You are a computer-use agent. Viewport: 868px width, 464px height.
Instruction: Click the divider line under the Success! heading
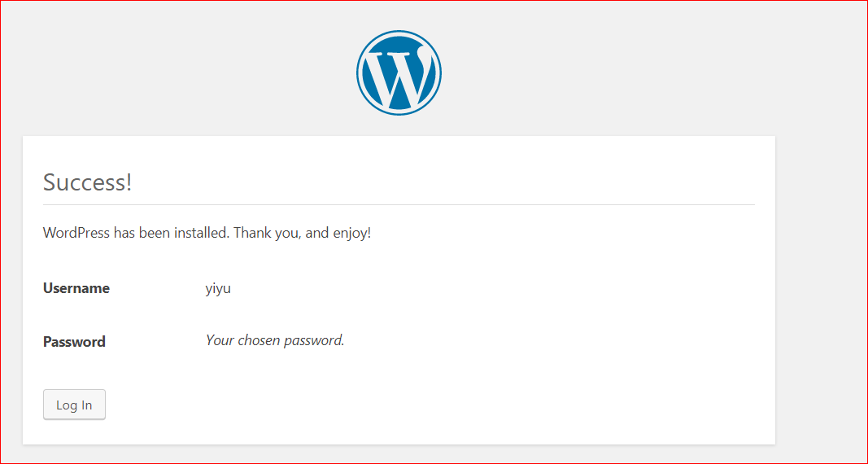(x=399, y=204)
